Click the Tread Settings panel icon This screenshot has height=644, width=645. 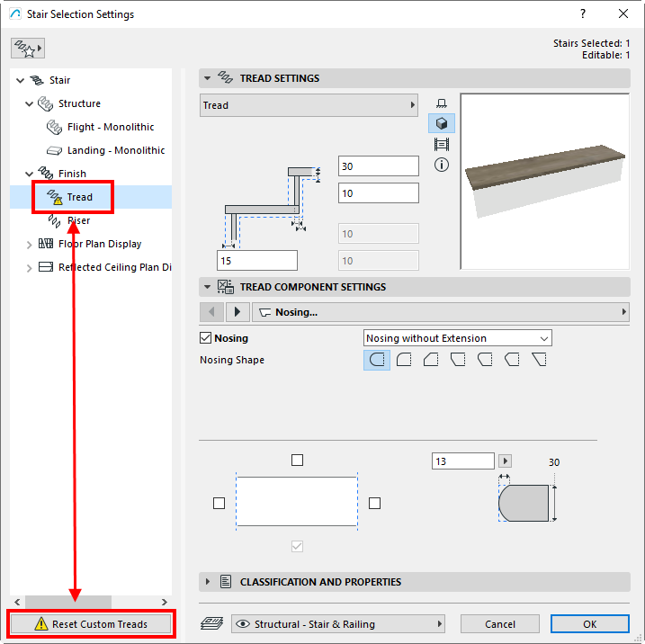coord(226,77)
